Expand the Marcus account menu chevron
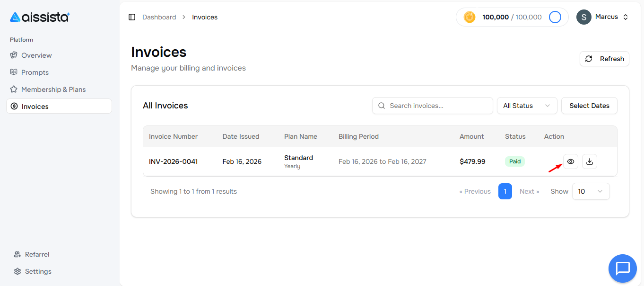 (x=626, y=17)
